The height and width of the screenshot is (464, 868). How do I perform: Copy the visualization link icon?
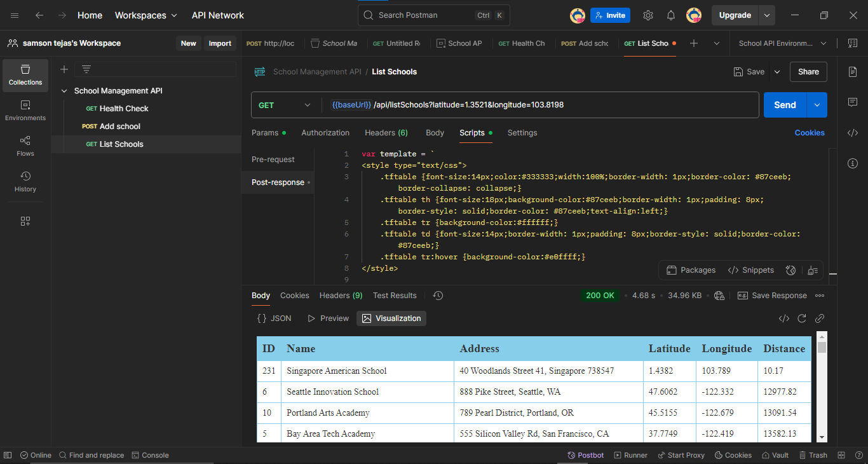[x=820, y=318]
